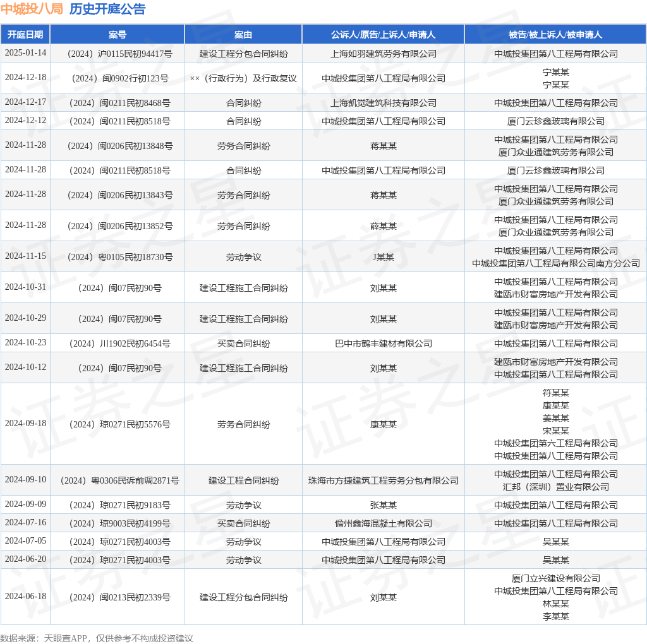Select case number (2024)闽0206民初13848号
The height and width of the screenshot is (644, 647).
tap(119, 146)
